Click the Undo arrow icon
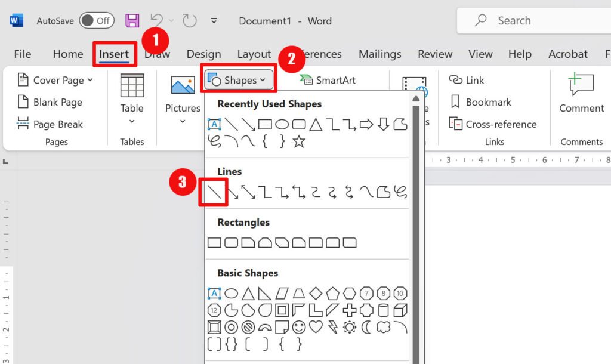611x364 pixels. pyautogui.click(x=156, y=21)
